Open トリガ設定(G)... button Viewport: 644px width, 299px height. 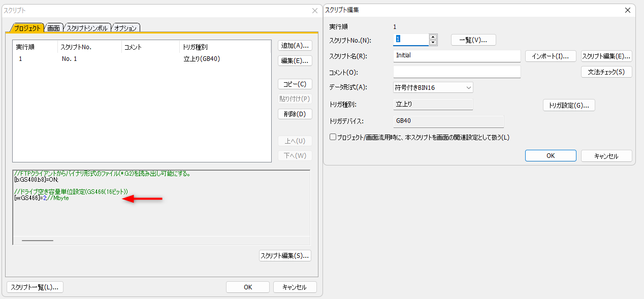[x=569, y=105]
